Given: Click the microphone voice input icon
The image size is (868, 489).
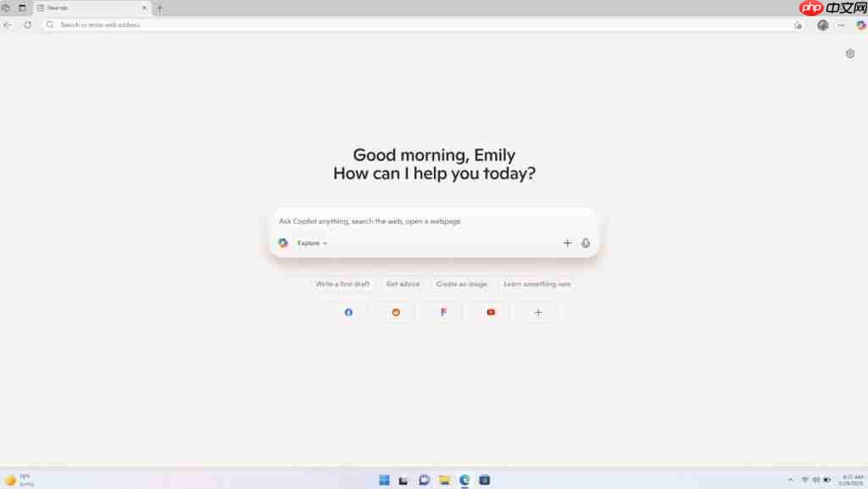Looking at the screenshot, I should (586, 243).
